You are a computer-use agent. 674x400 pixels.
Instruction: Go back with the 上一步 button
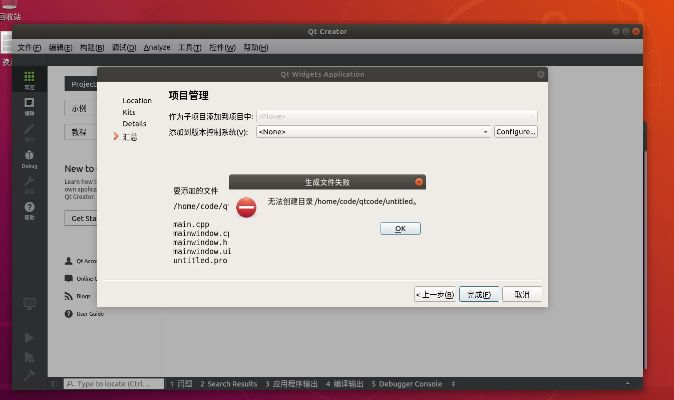tap(436, 294)
